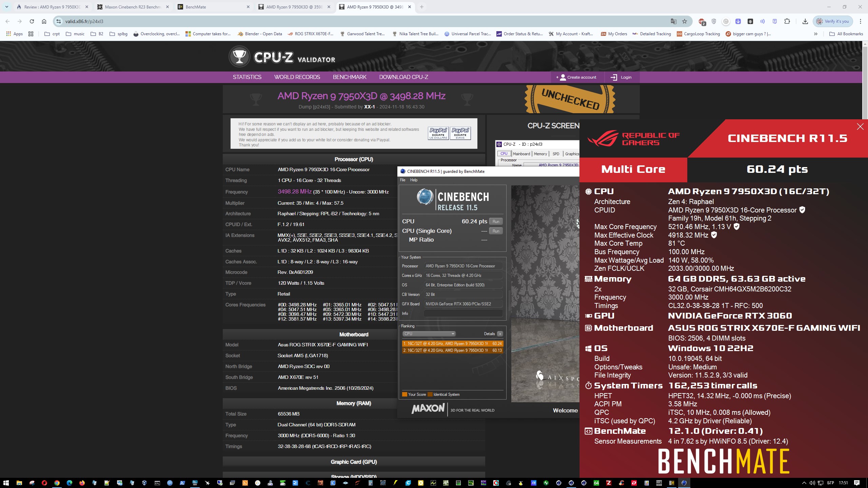Click the AdBlock Plus extension icon

[x=702, y=21]
